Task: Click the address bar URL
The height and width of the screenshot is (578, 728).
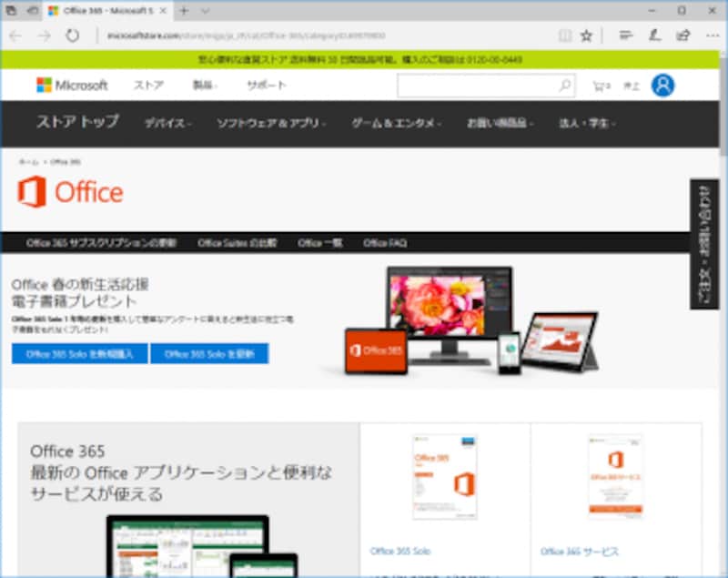Action: [x=246, y=35]
